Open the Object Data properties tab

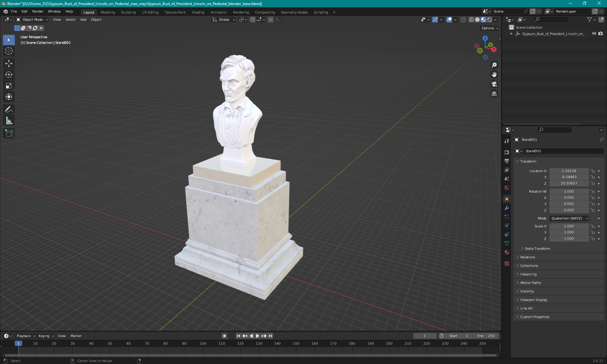click(x=507, y=243)
